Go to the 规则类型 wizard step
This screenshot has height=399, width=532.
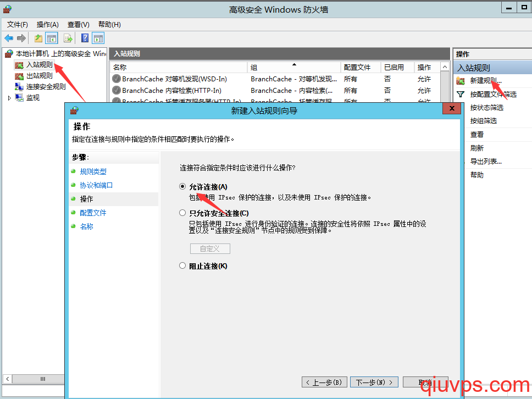(x=93, y=171)
